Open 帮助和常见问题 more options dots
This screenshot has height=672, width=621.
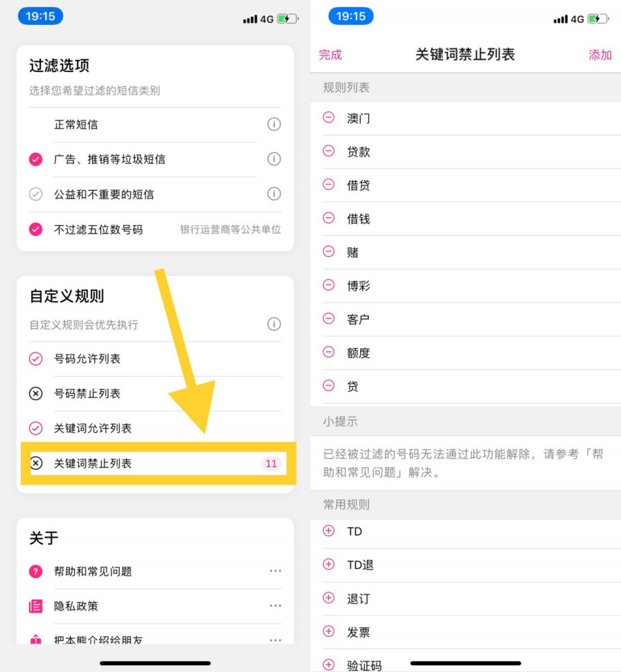coord(275,571)
